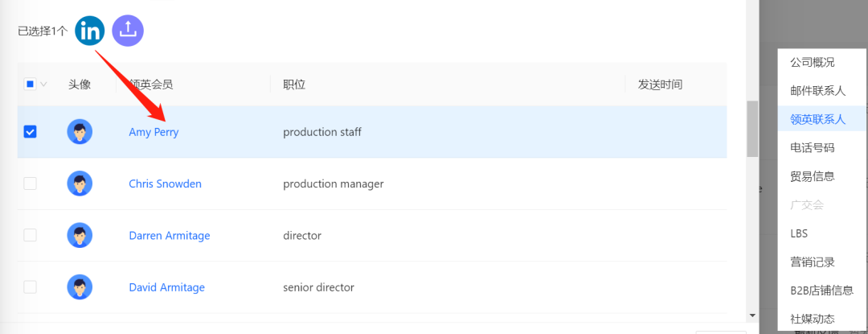This screenshot has height=334, width=868.
Task: Expand the dropdown arrow beside header checkbox
Action: (x=43, y=85)
